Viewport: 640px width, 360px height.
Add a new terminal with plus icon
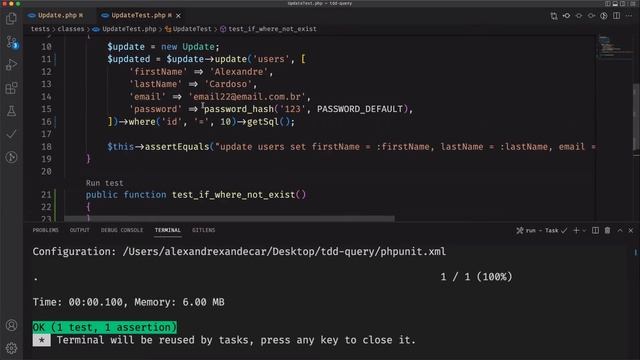pyautogui.click(x=576, y=231)
